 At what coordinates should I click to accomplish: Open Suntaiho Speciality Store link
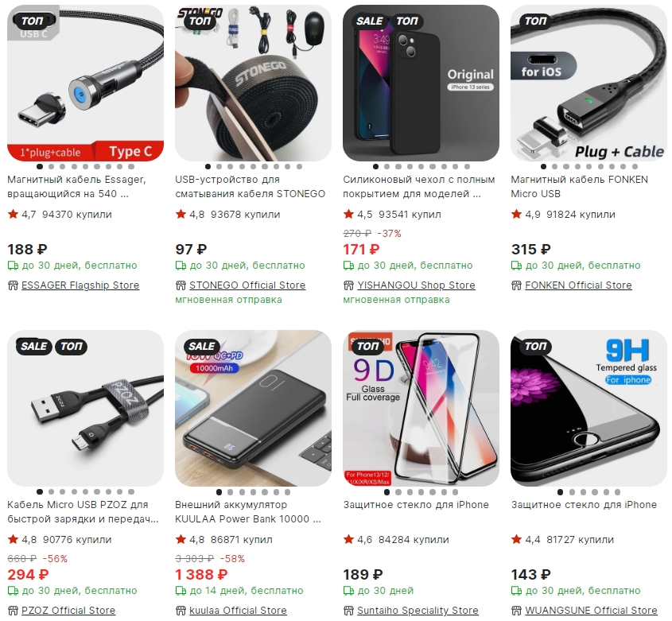point(418,611)
